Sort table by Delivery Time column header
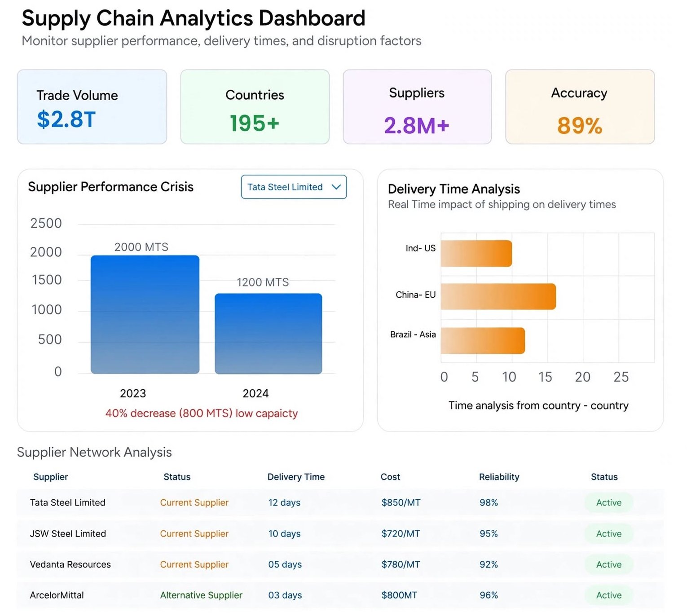This screenshot has width=687, height=616. [296, 477]
